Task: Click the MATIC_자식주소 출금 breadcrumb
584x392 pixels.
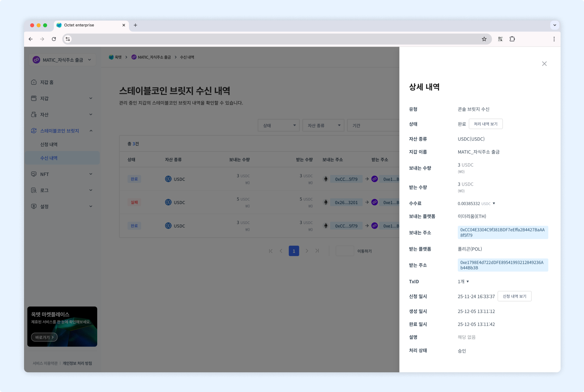Action: [151, 57]
